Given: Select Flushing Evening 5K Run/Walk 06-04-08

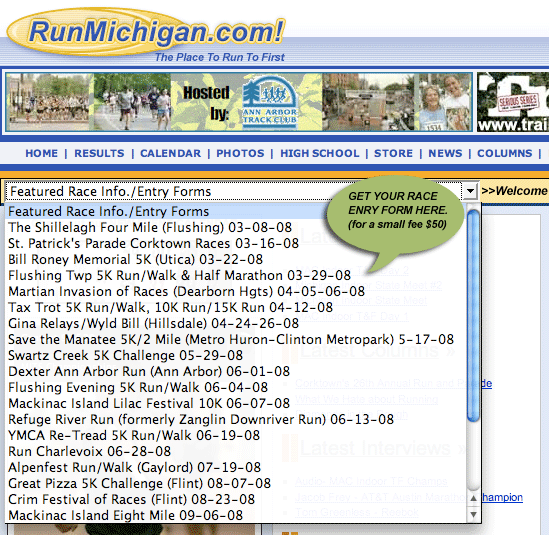Looking at the screenshot, I should [235, 387].
